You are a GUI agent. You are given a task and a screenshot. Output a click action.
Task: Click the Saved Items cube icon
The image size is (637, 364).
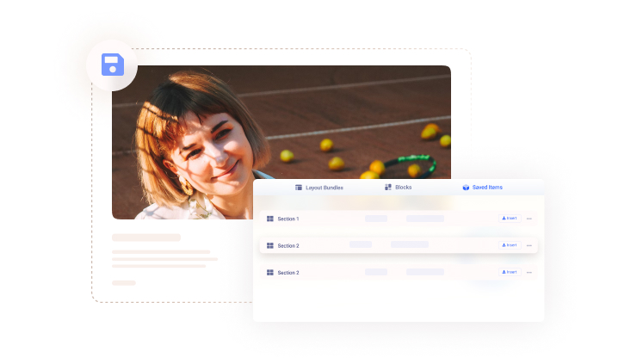click(x=466, y=187)
